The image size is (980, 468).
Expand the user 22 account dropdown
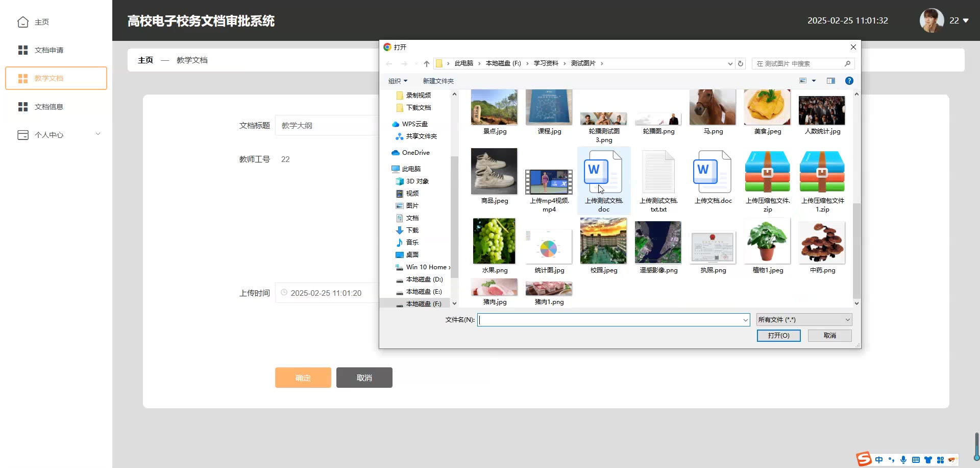[965, 21]
